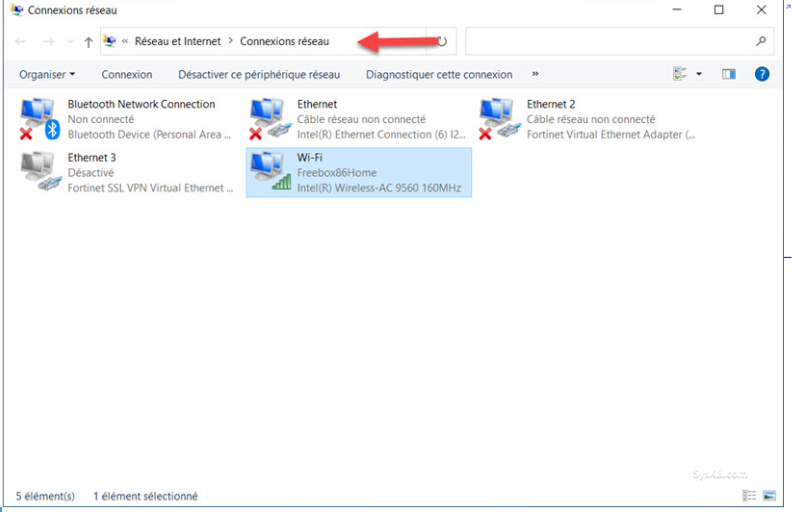Open the Organiser dropdown menu
The height and width of the screenshot is (512, 795).
click(x=47, y=74)
